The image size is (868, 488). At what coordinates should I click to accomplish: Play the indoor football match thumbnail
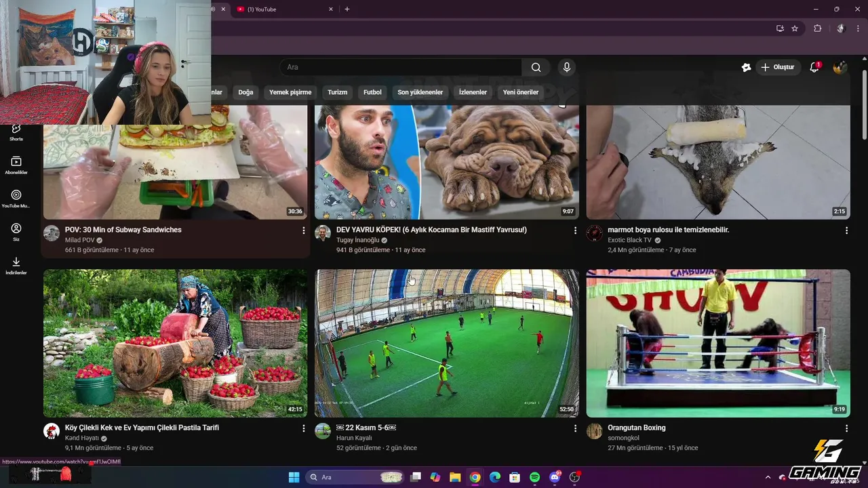[447, 343]
